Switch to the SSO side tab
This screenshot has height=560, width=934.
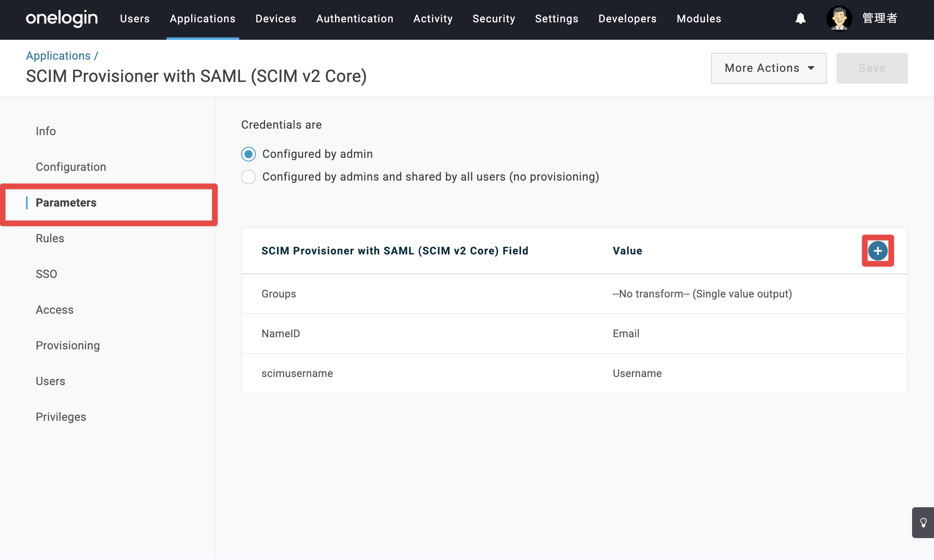pyautogui.click(x=46, y=274)
